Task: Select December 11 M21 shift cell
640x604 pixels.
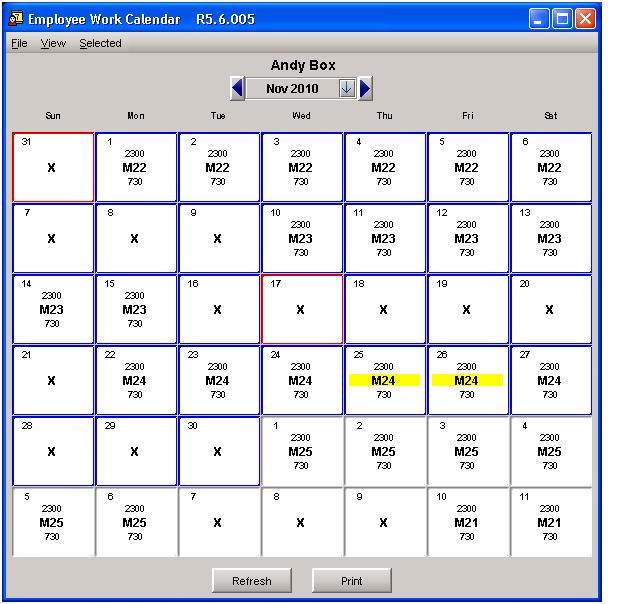Action: coord(551,522)
